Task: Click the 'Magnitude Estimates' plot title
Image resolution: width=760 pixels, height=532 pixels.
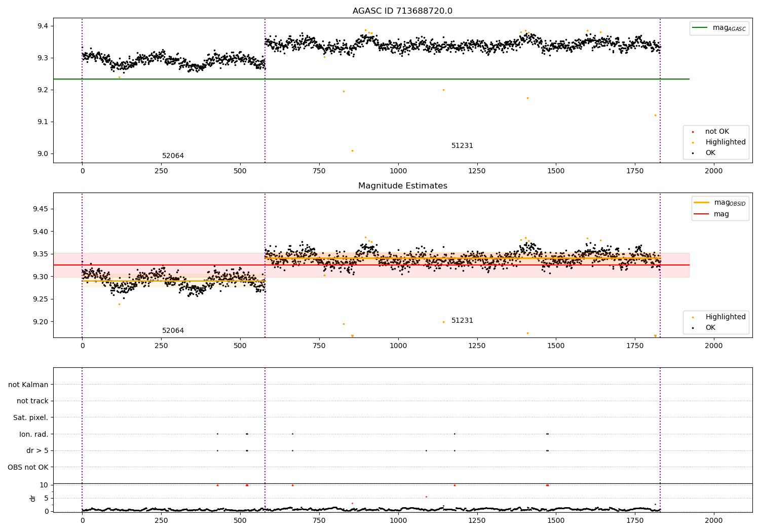Action: point(402,186)
